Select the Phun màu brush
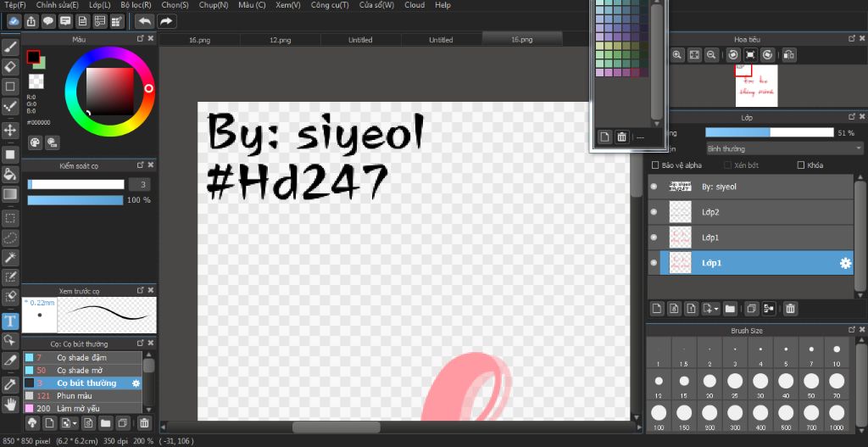868x447 pixels. (82, 396)
